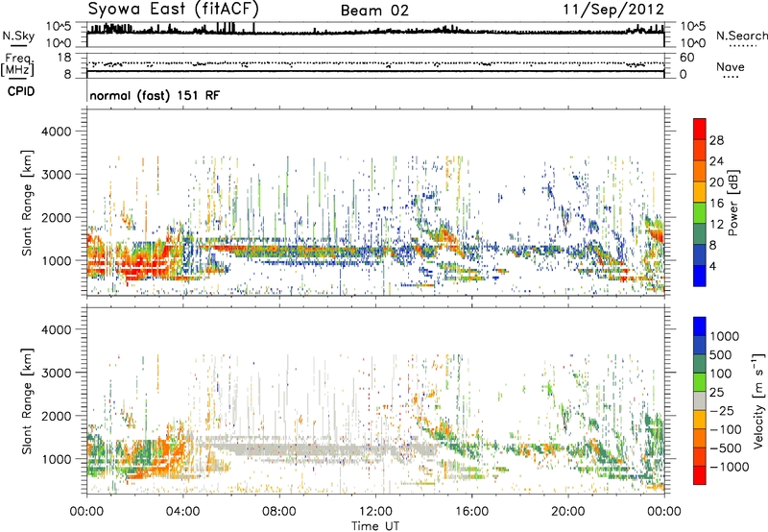Click the red bottom of the Velocity color bar
The width and height of the screenshot is (768, 532).
pos(700,475)
